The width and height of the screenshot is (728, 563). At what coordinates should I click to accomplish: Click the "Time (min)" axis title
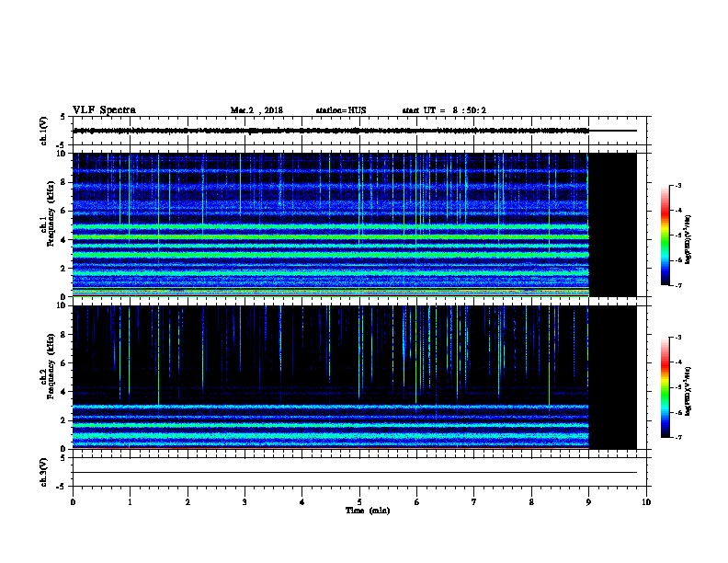tap(368, 511)
